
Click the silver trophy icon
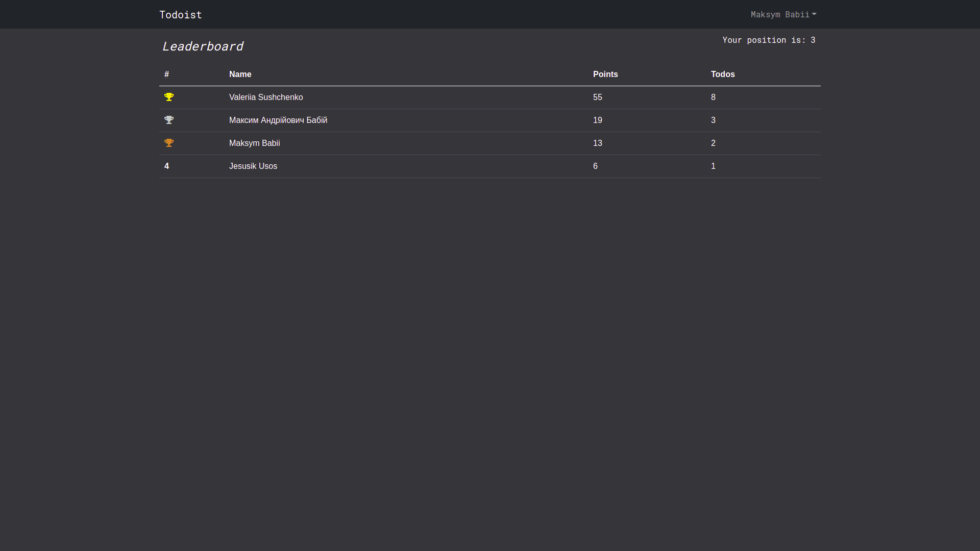(x=169, y=120)
